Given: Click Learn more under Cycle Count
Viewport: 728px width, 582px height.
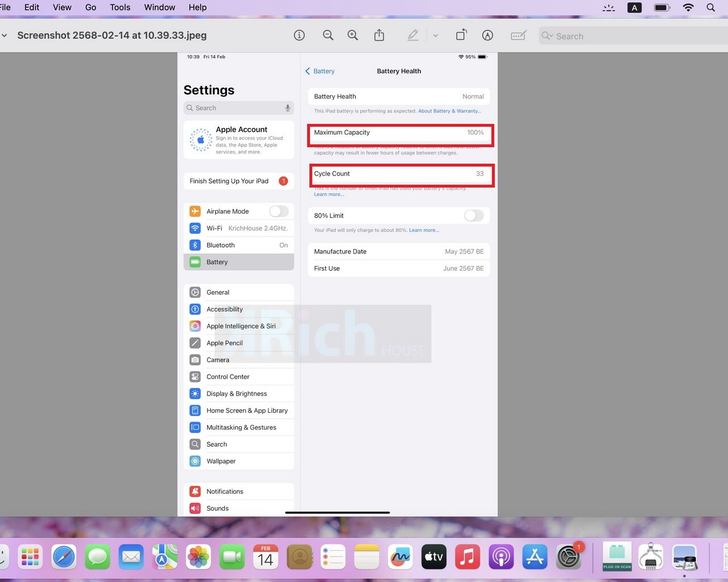Looking at the screenshot, I should 329,194.
